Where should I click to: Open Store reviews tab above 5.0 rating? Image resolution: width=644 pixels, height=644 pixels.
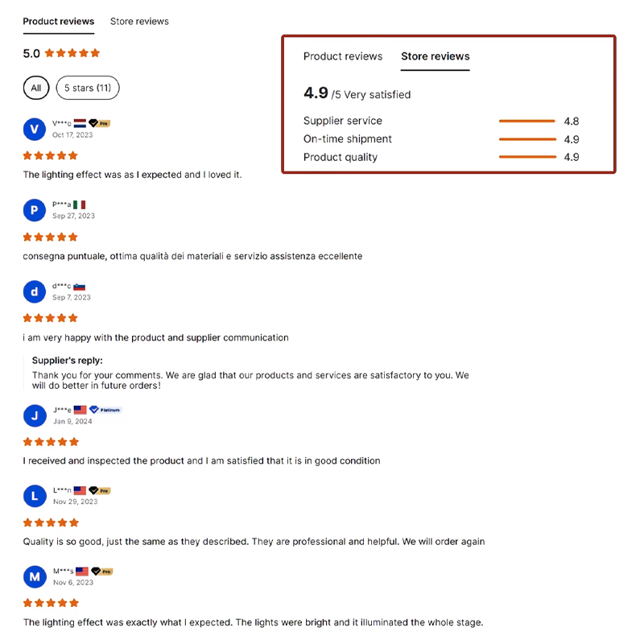coord(139,22)
